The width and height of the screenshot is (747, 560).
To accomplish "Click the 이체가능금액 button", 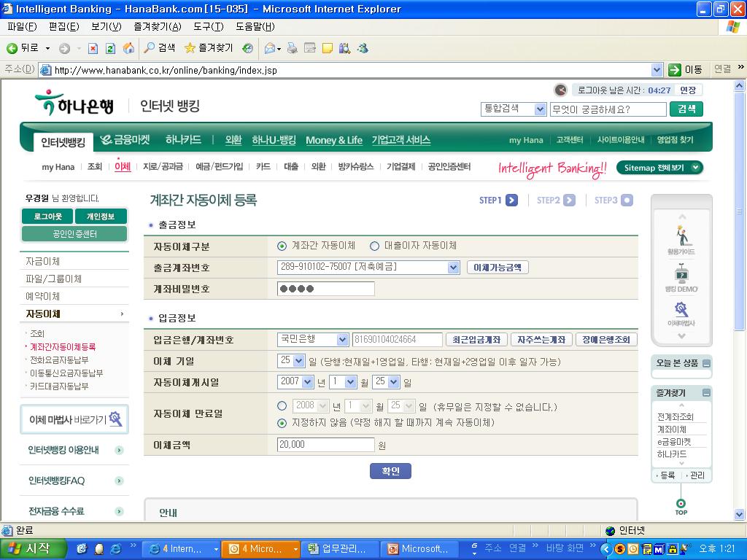I will click(498, 268).
